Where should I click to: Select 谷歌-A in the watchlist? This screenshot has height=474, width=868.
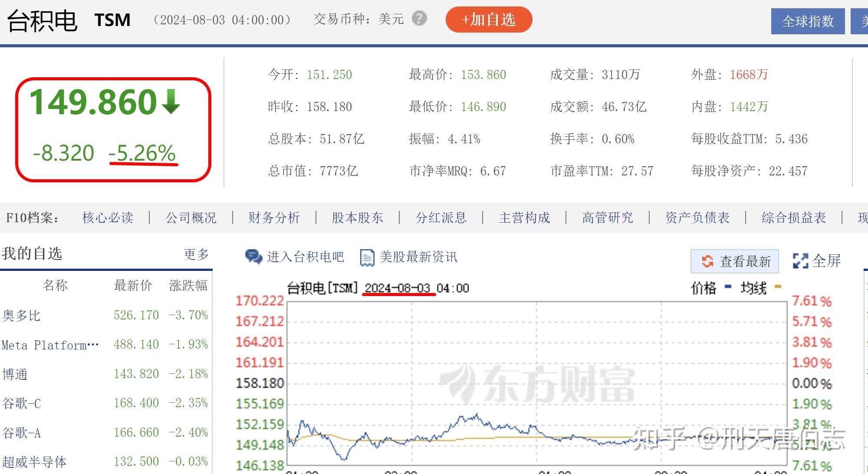[x=21, y=433]
